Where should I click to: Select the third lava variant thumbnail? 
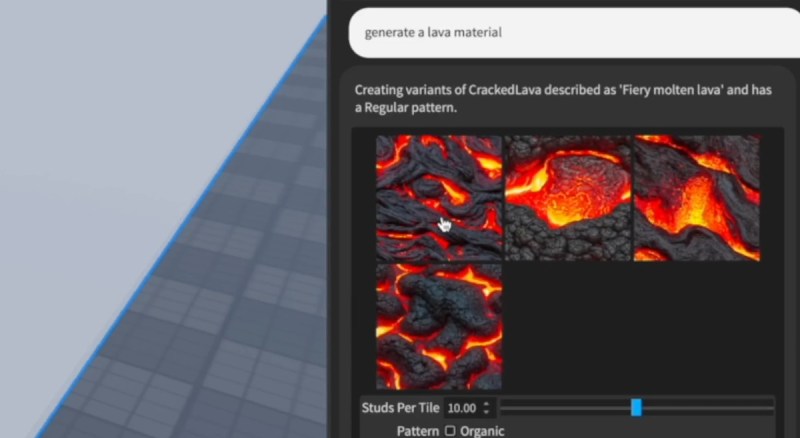(697, 198)
